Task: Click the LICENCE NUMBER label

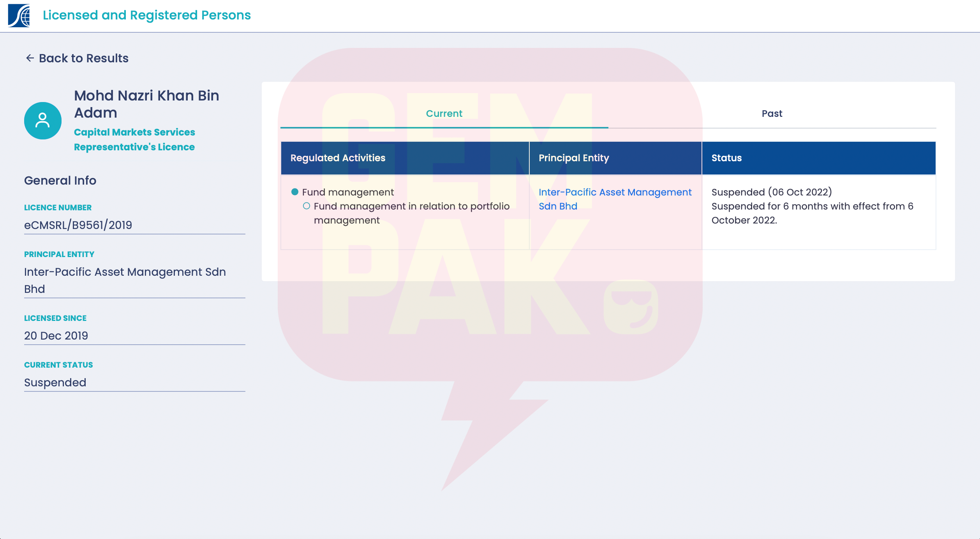Action: [x=58, y=208]
